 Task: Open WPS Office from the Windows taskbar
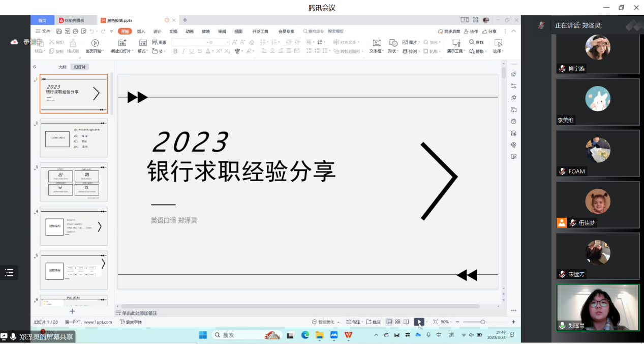tap(348, 335)
